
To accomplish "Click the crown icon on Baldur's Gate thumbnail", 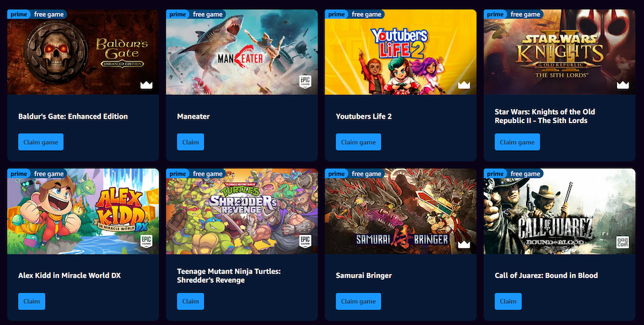I will tap(146, 85).
